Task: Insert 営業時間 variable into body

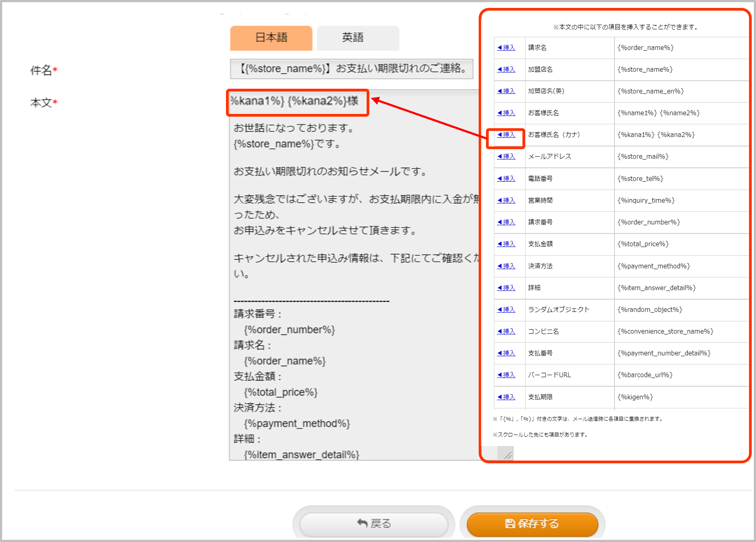Action: click(506, 200)
